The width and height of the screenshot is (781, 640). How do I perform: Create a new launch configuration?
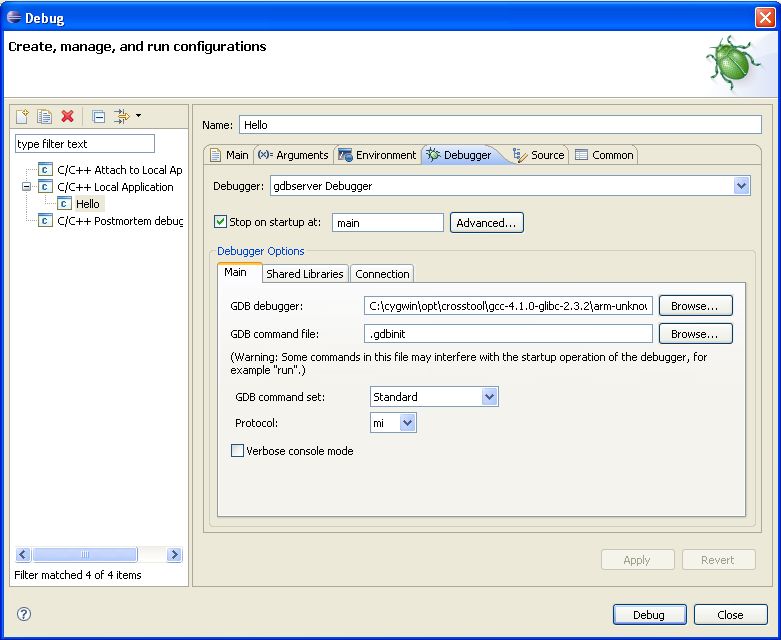[x=22, y=117]
